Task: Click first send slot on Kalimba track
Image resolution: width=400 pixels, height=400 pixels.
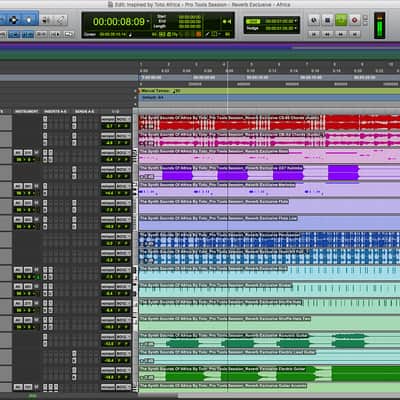Action: pyautogui.click(x=74, y=169)
